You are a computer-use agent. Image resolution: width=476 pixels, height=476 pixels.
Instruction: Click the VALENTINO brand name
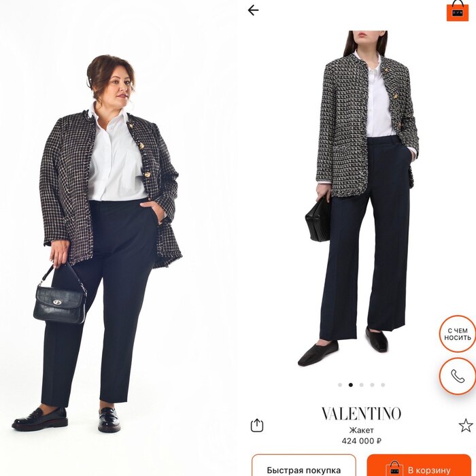361,413
